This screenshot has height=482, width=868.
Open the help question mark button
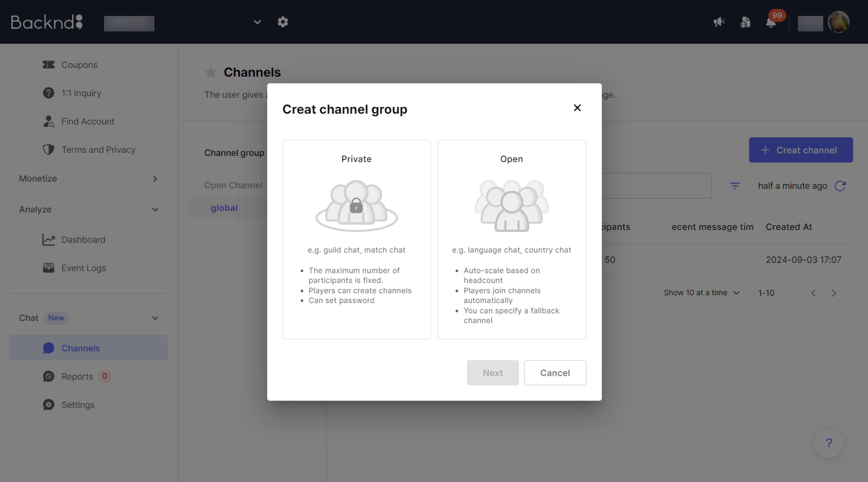[829, 443]
